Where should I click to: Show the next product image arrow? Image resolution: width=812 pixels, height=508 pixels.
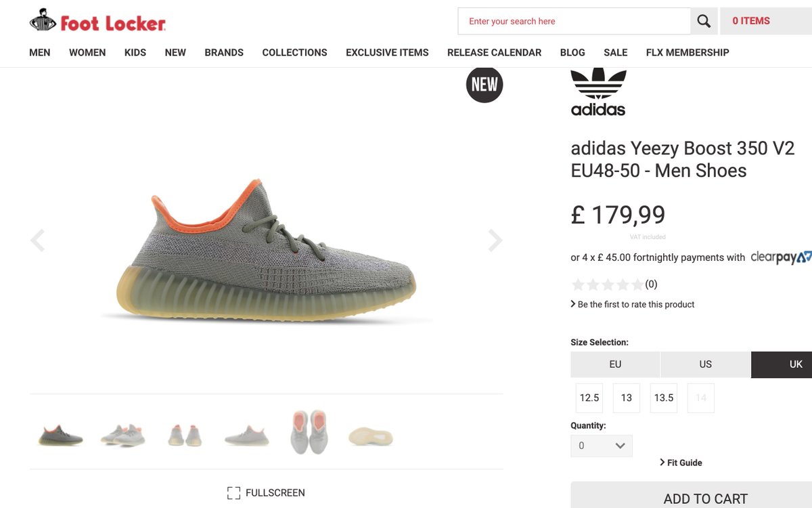point(495,240)
